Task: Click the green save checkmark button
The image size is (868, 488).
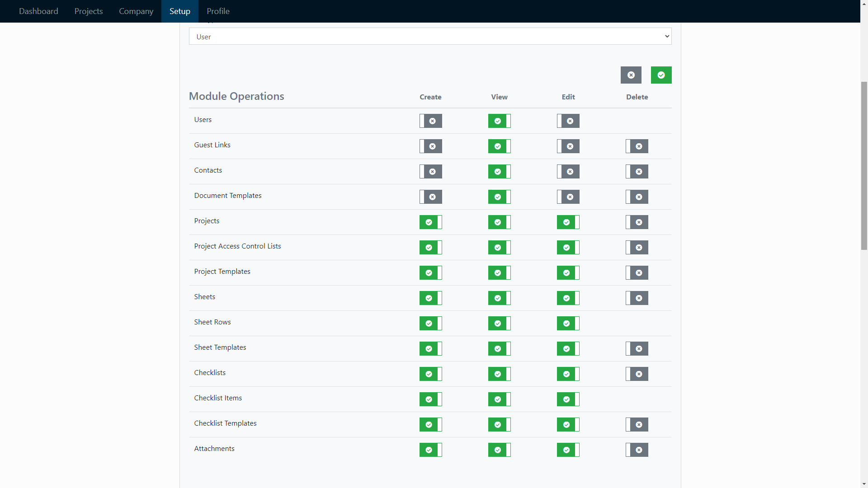Action: point(661,75)
